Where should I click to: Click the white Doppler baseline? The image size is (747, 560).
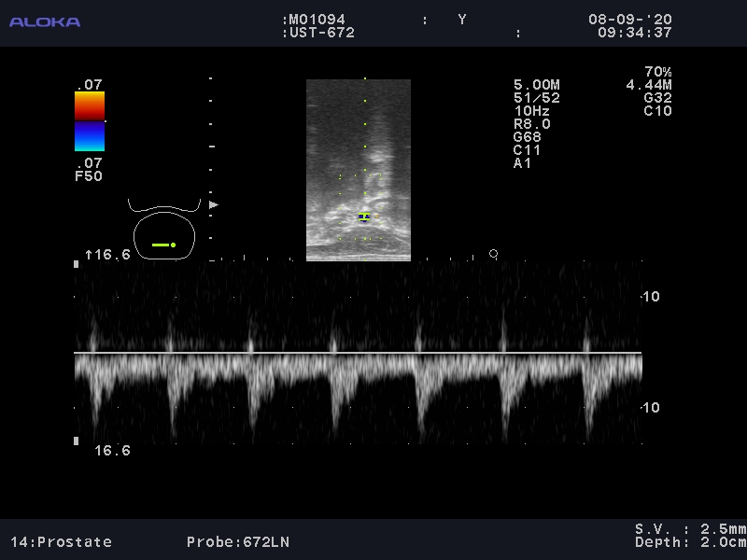(359, 353)
